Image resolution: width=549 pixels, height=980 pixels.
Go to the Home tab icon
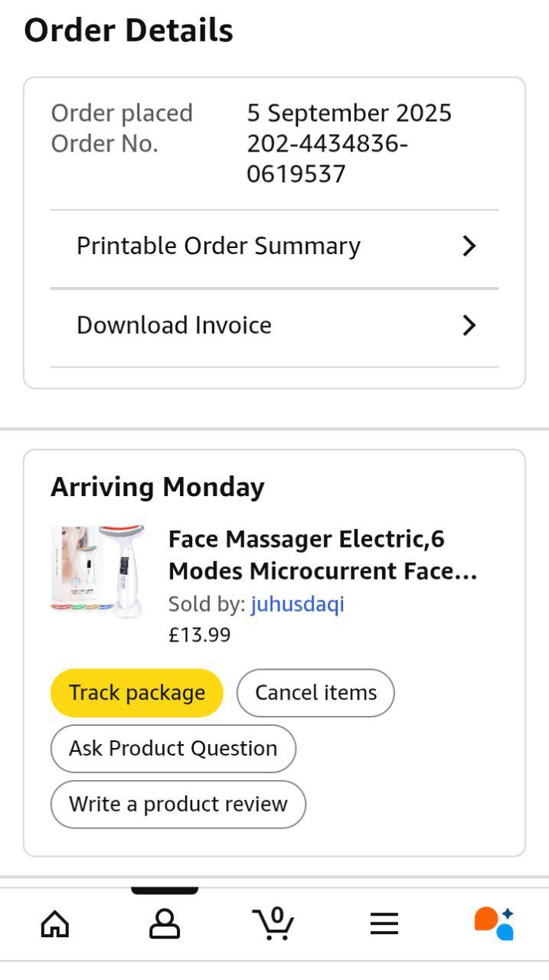(x=54, y=924)
